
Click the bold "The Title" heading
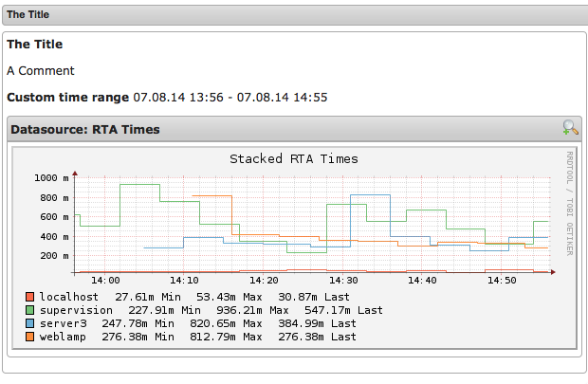35,44
